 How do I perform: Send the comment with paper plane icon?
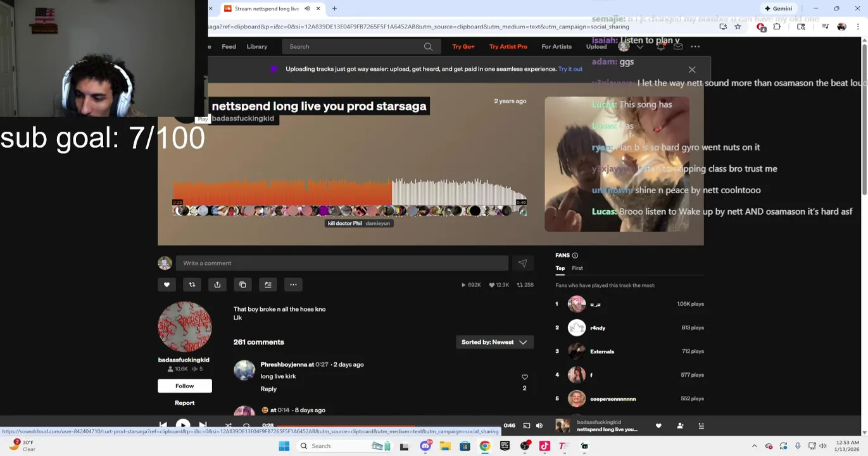(522, 263)
